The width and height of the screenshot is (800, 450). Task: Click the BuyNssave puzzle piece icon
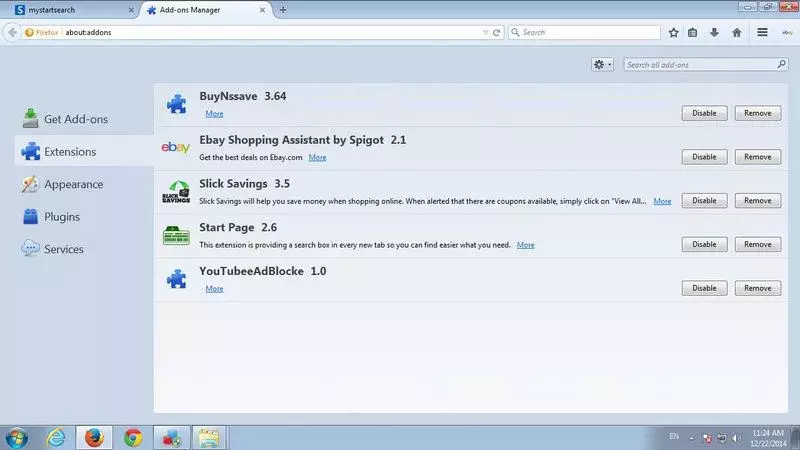(177, 104)
